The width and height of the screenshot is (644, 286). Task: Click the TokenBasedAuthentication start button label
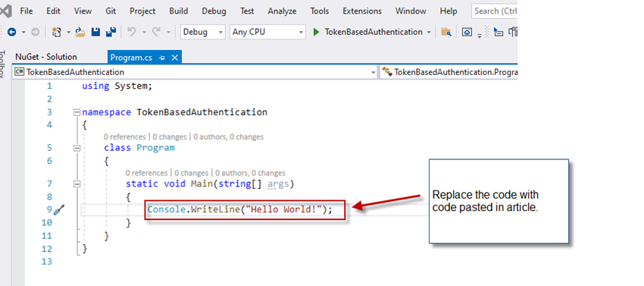[374, 32]
